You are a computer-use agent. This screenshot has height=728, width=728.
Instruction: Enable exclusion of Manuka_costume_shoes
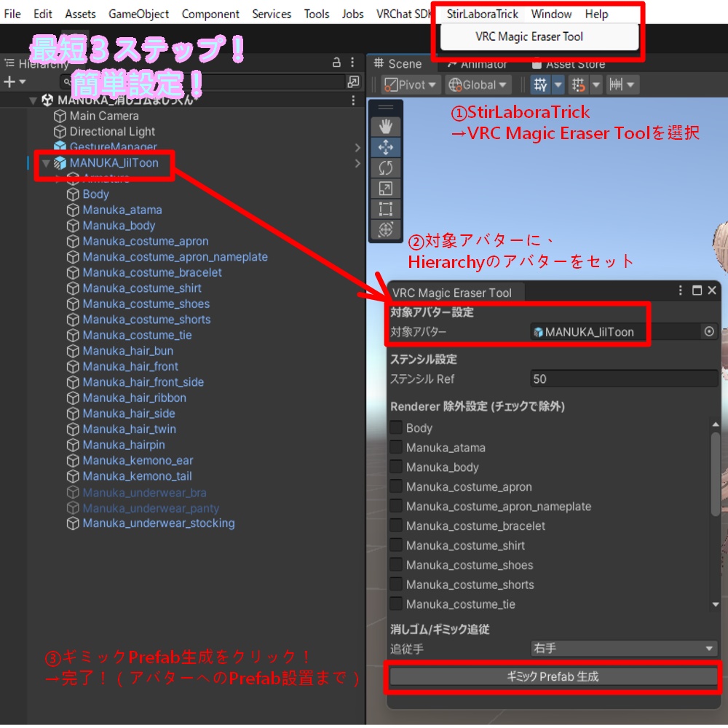click(395, 565)
